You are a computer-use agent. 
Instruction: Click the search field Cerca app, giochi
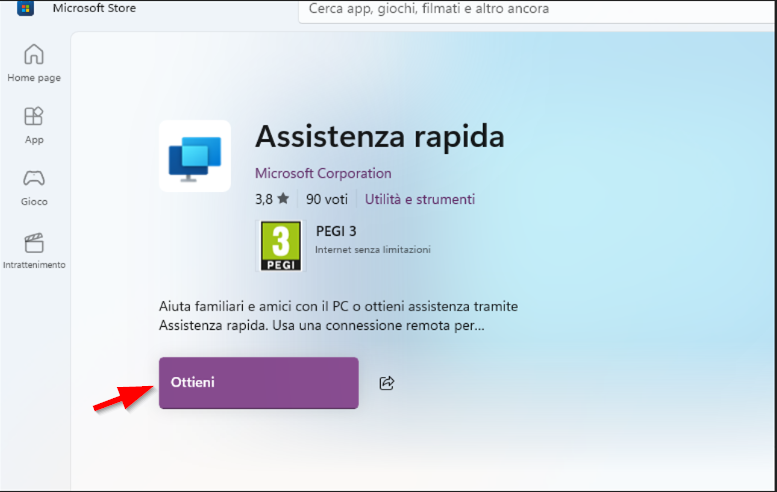point(537,10)
